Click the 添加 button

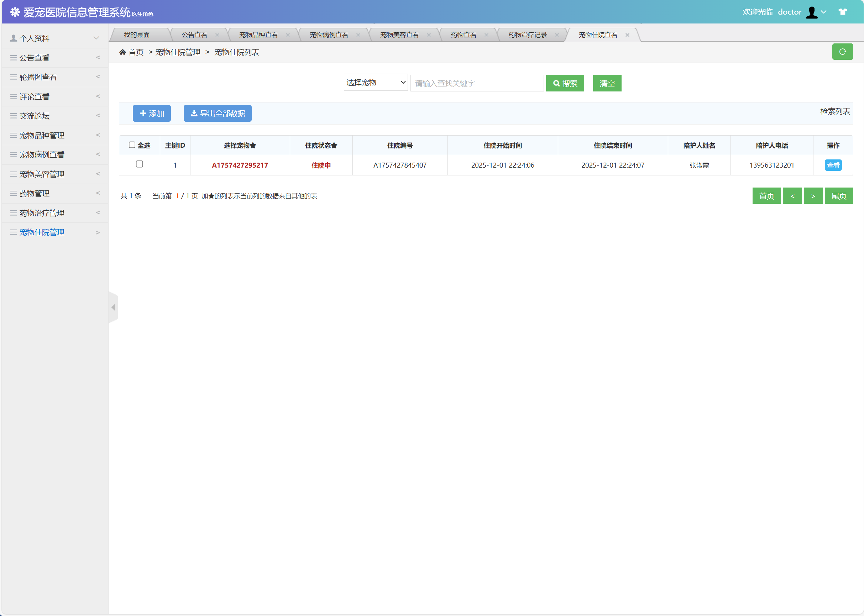(151, 114)
